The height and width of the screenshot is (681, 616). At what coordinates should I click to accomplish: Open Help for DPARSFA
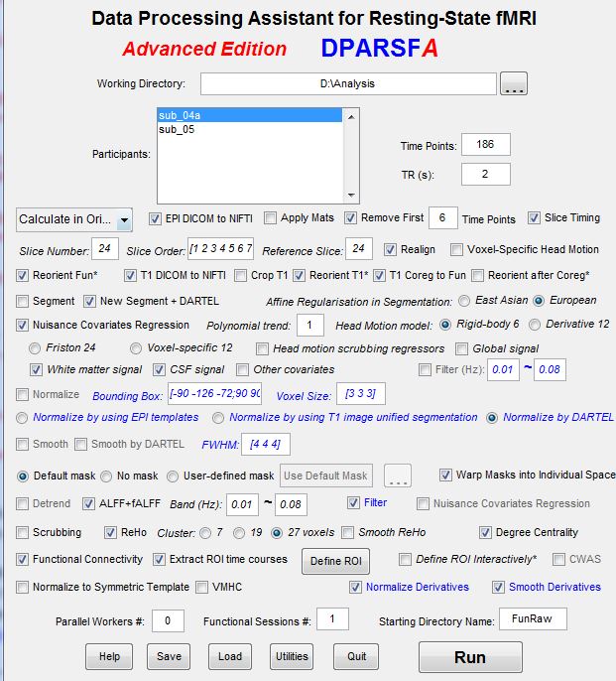point(109,657)
